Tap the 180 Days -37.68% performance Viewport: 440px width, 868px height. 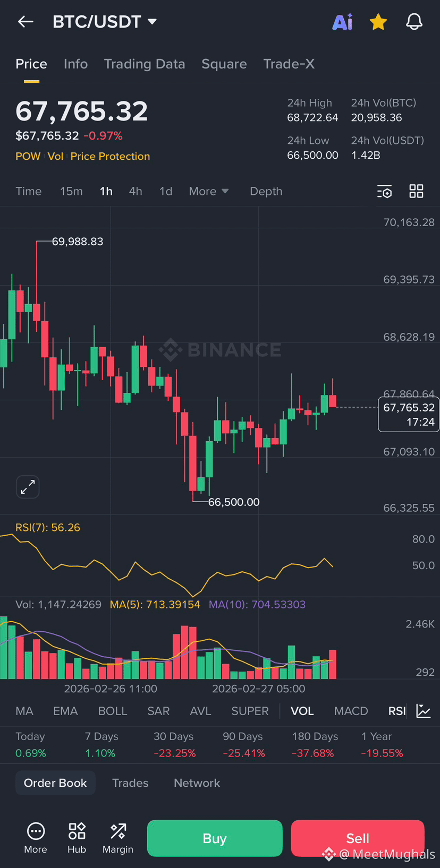point(315,745)
